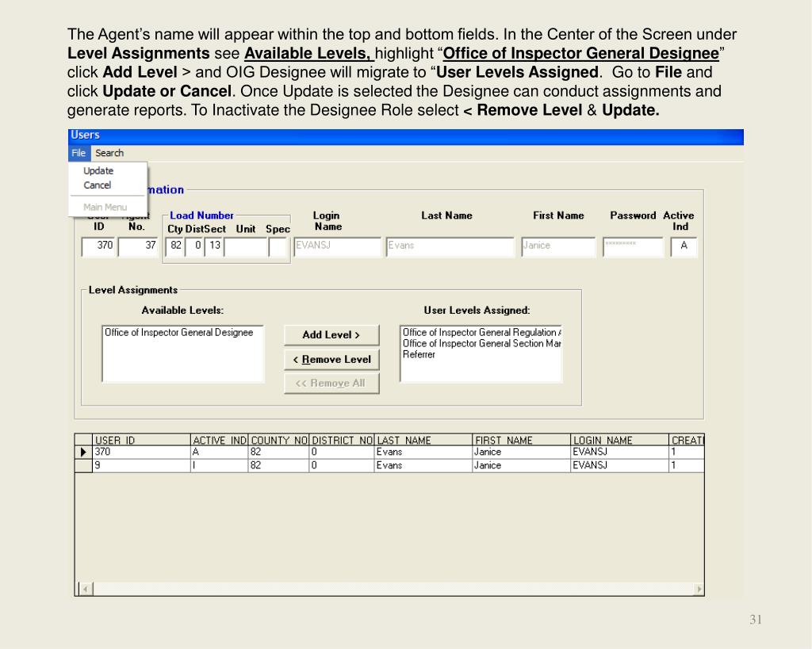Viewport: 812px width, 649px height.
Task: Click the Last Name field Evans
Action: coord(450,246)
